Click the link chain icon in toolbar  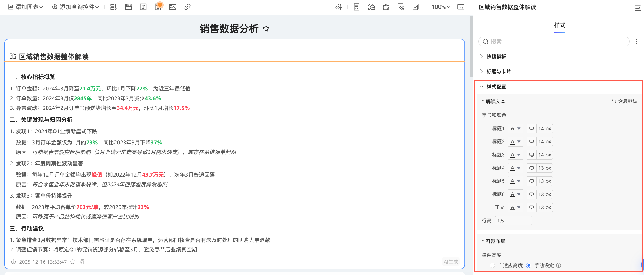click(187, 7)
